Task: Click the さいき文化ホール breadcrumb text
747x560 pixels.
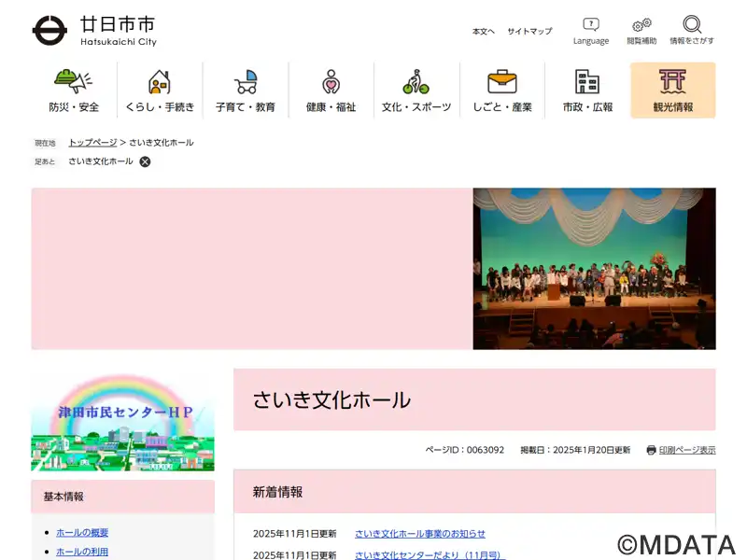Action: tap(161, 143)
